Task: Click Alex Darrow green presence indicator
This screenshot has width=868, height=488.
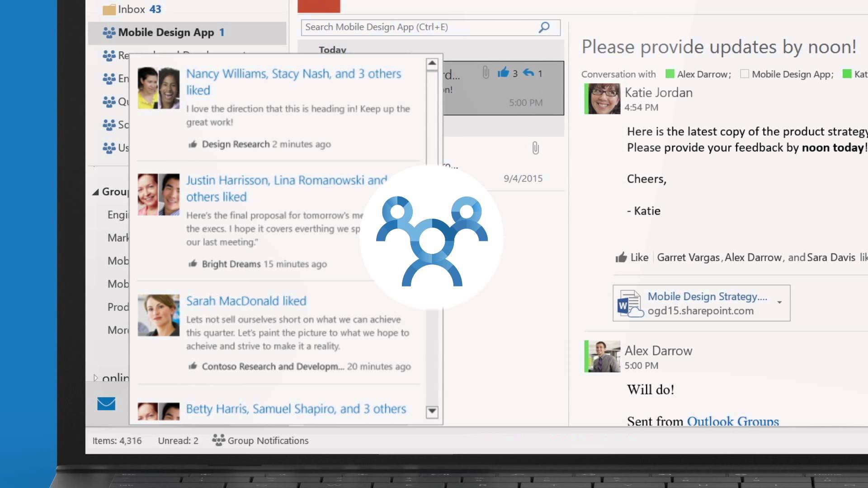Action: tap(670, 74)
